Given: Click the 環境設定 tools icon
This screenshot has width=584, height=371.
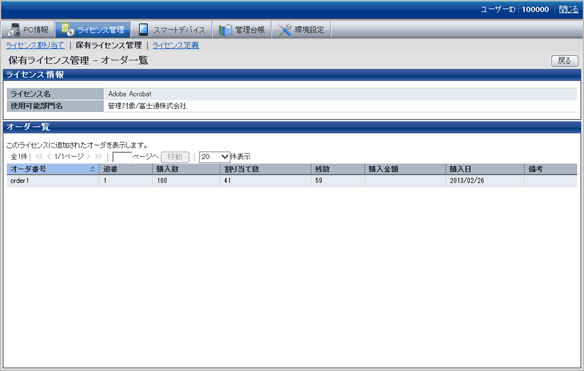Looking at the screenshot, I should (x=285, y=29).
